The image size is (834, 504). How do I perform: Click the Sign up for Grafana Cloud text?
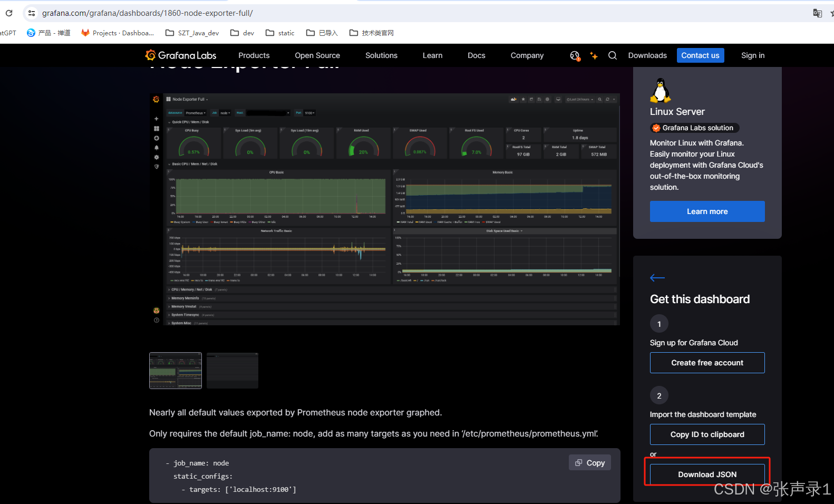pyautogui.click(x=694, y=343)
